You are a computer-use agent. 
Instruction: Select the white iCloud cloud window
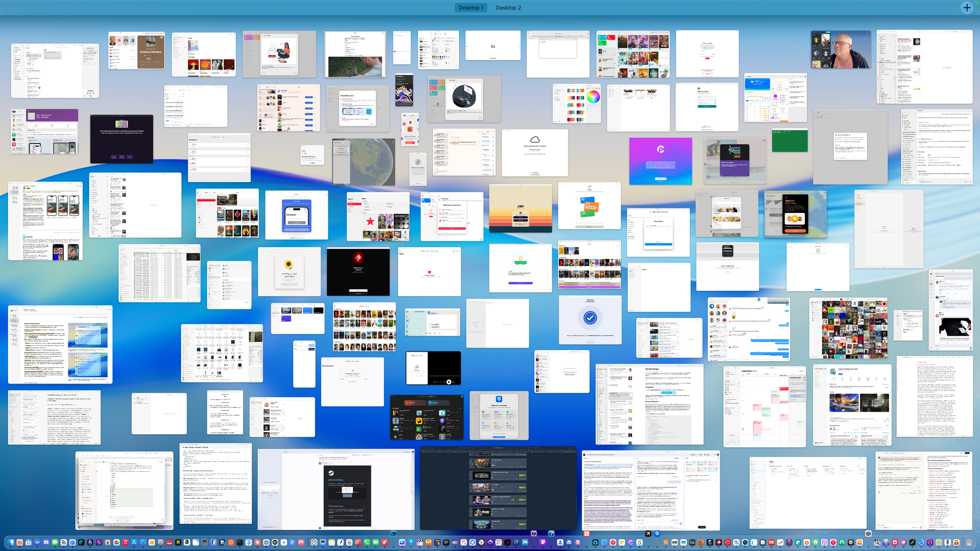[535, 153]
